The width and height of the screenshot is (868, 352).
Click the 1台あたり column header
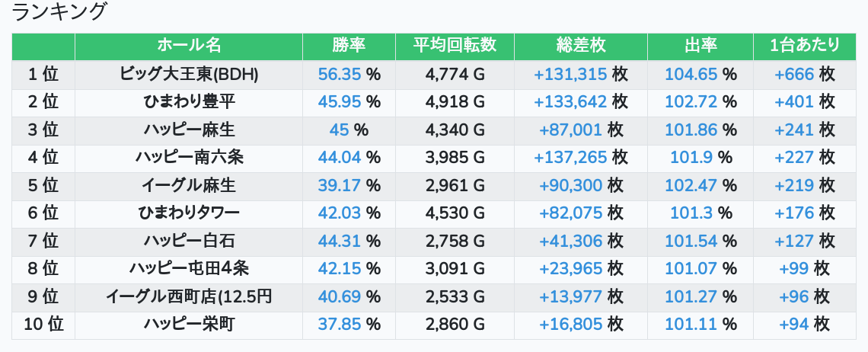805,46
